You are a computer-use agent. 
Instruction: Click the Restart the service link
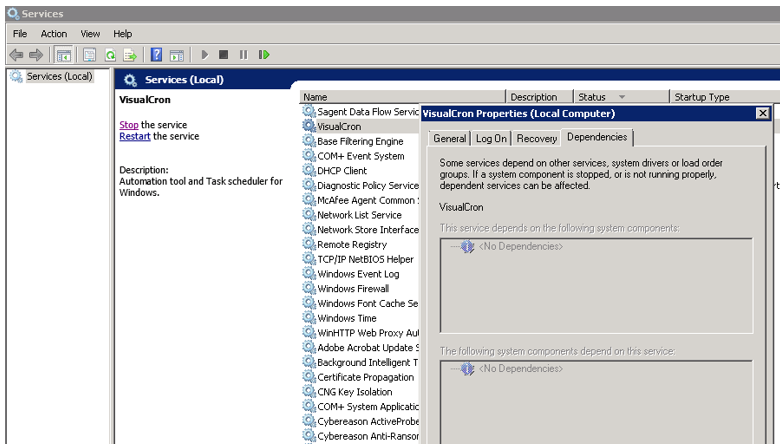click(x=135, y=137)
